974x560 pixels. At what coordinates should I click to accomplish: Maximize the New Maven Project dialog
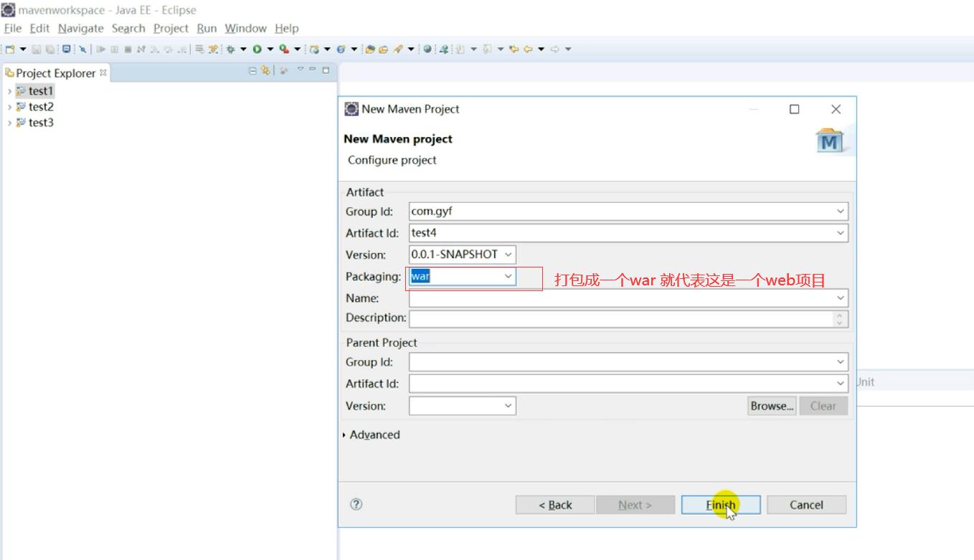click(794, 109)
